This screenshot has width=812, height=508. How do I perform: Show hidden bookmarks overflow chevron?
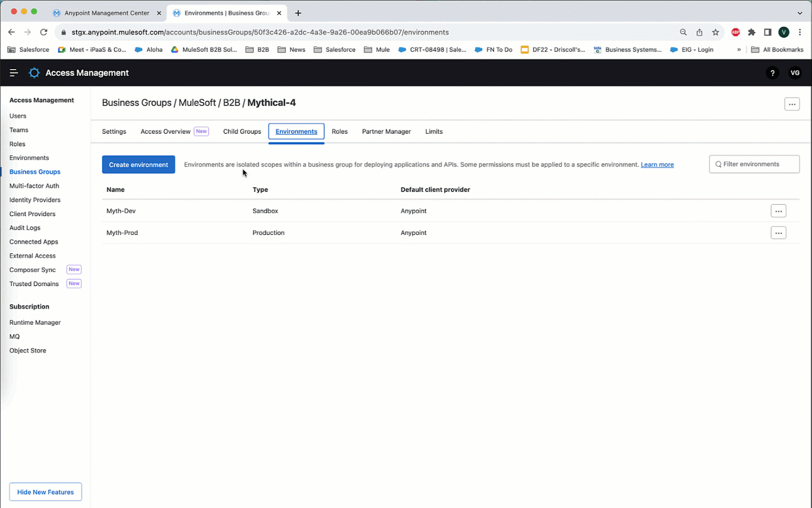click(x=739, y=50)
